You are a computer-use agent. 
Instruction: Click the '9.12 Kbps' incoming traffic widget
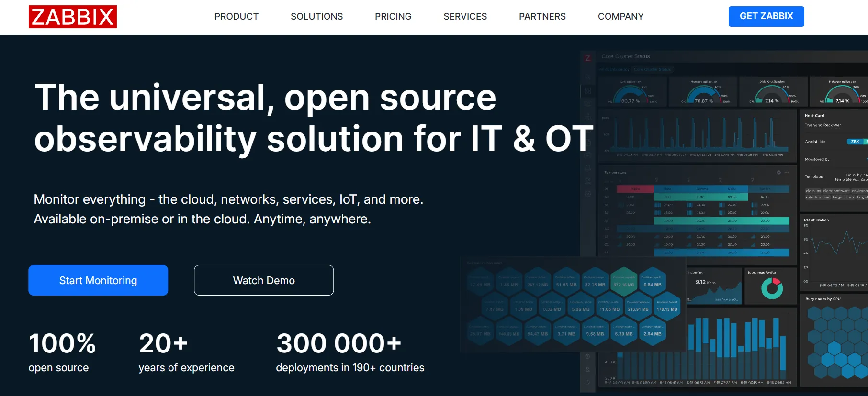pos(714,286)
